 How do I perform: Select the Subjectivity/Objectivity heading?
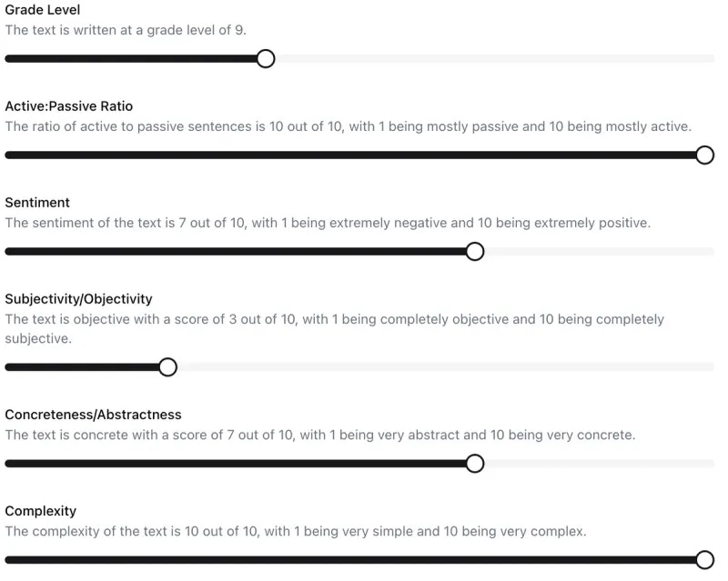pos(78,299)
